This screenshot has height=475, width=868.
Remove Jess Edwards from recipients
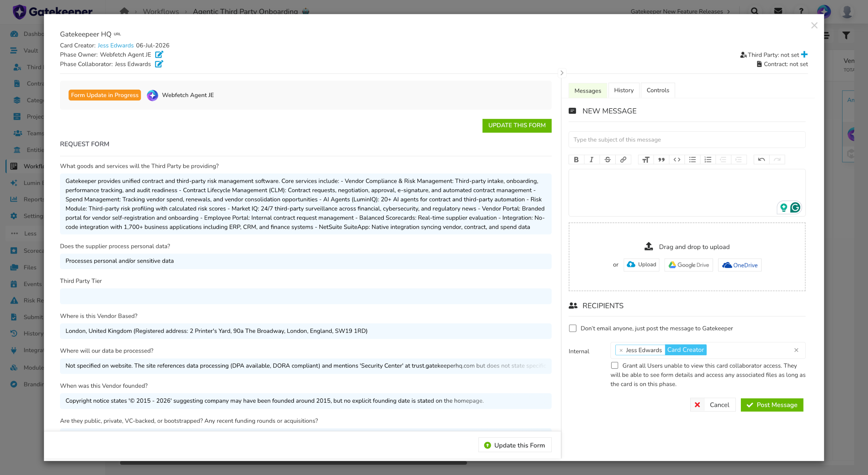[x=621, y=350]
